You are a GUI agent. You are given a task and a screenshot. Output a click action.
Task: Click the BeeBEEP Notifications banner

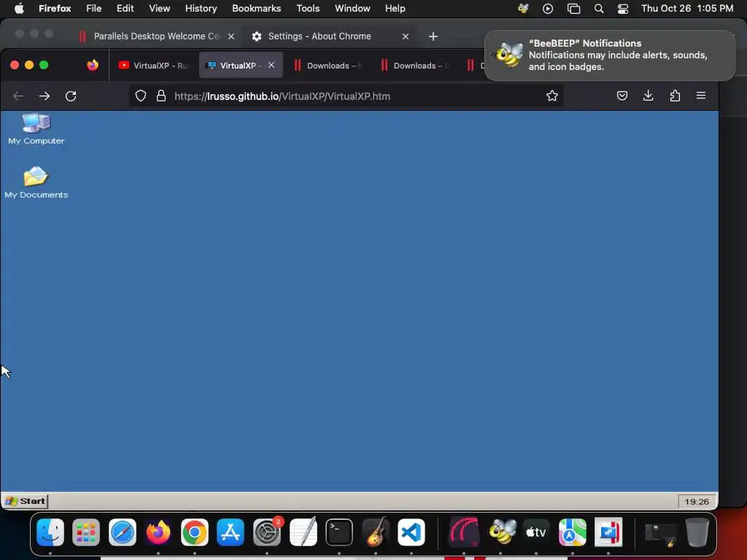point(610,55)
